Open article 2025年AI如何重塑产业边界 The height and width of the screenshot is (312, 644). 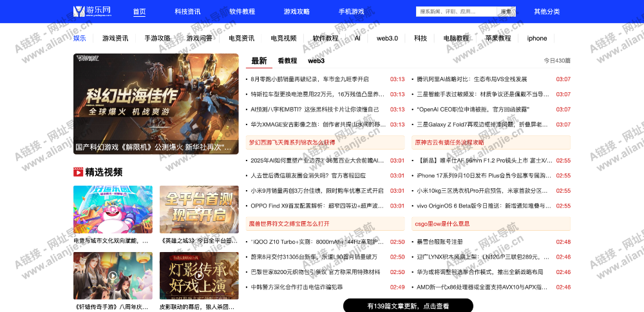coord(317,161)
